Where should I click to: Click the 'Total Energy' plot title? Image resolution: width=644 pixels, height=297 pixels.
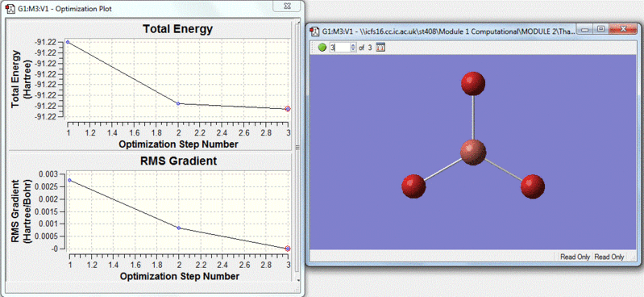tap(178, 29)
